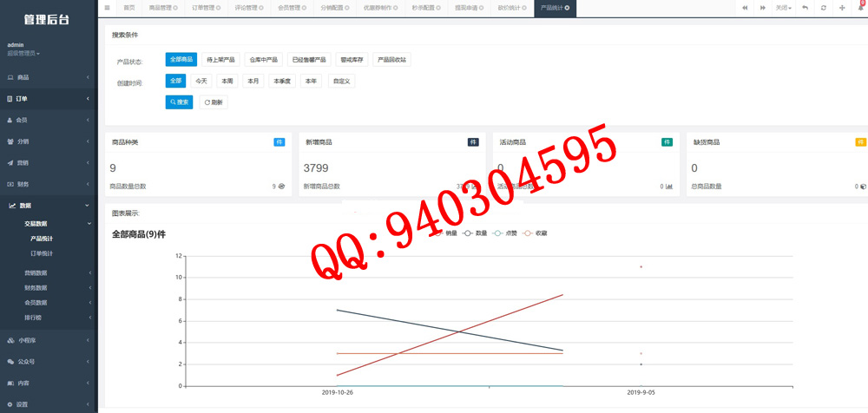This screenshot has width=868, height=413.
Task: Choose the 本月 creation time filter
Action: pos(253,81)
